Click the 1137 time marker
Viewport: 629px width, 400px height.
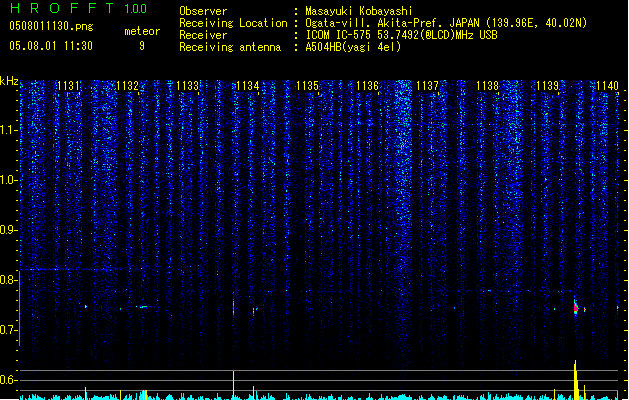tap(427, 86)
